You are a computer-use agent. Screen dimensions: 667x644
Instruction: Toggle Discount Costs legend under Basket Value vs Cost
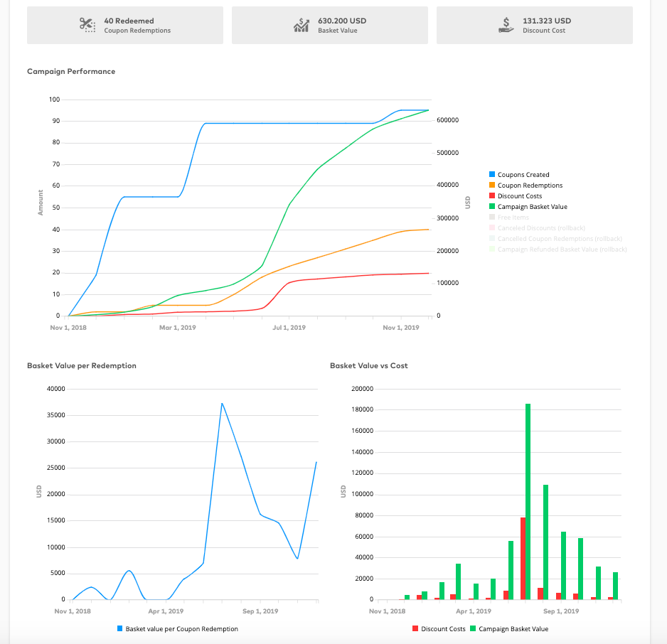point(439,628)
